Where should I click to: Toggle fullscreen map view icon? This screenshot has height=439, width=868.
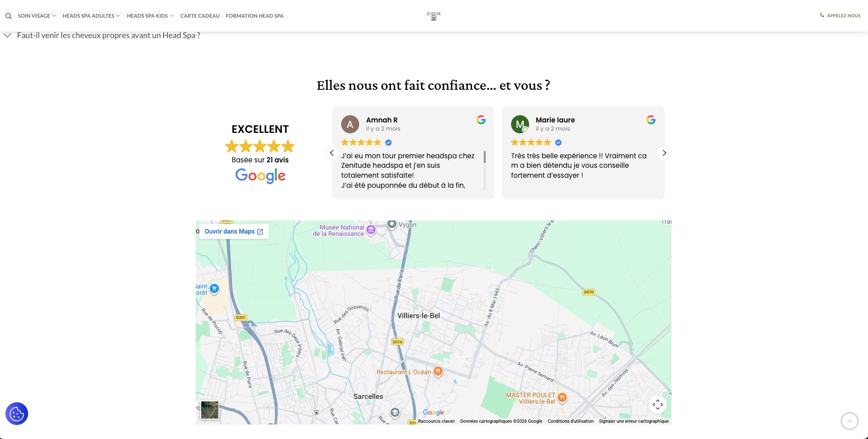pyautogui.click(x=658, y=405)
